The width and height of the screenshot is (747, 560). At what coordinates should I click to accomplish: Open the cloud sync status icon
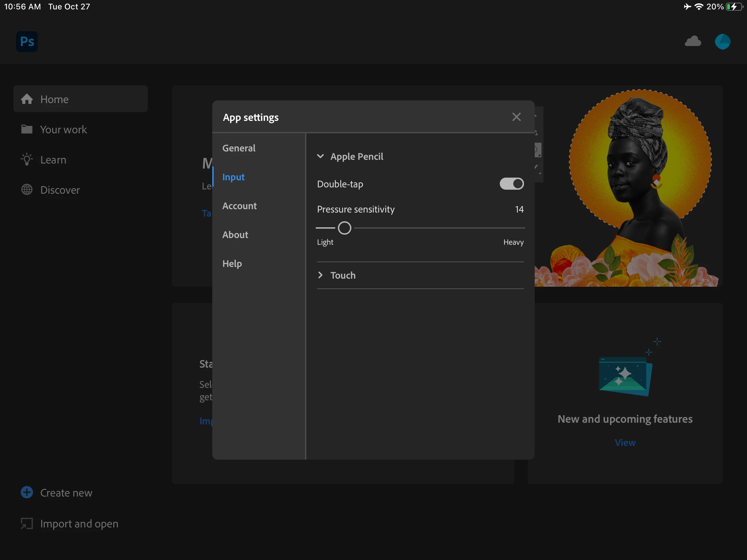point(693,42)
